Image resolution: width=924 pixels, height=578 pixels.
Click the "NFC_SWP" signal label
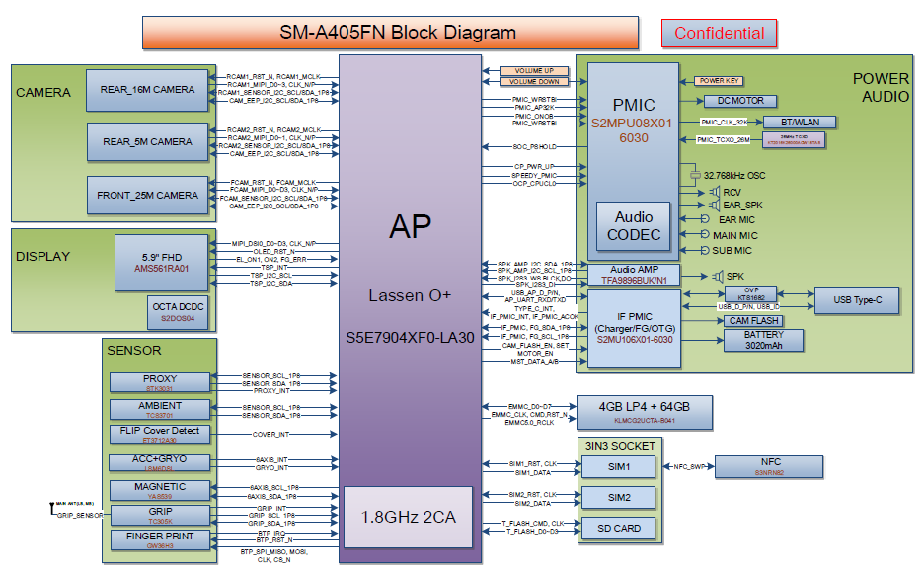689,466
